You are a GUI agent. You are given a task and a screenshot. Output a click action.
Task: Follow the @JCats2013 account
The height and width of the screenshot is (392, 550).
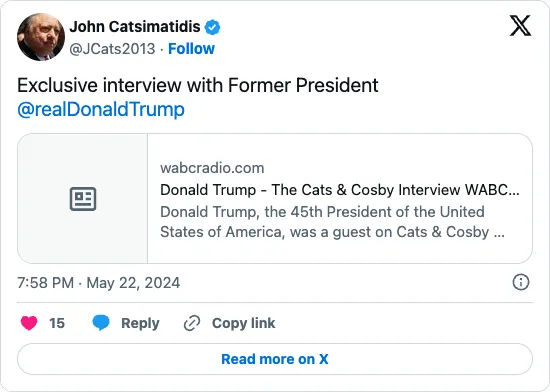191,49
